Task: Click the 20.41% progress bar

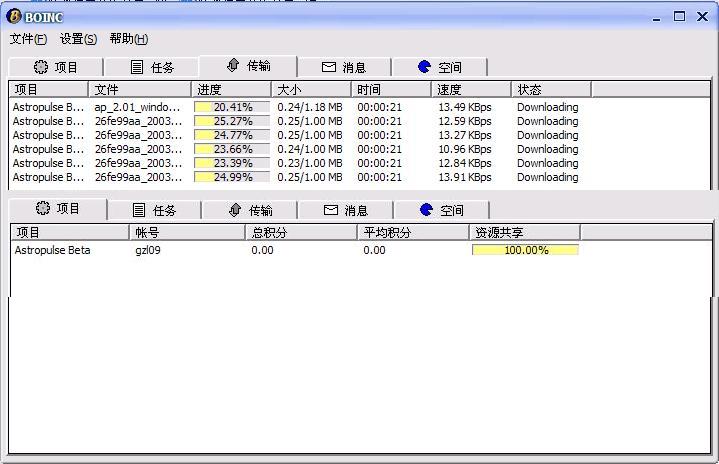Action: click(232, 107)
